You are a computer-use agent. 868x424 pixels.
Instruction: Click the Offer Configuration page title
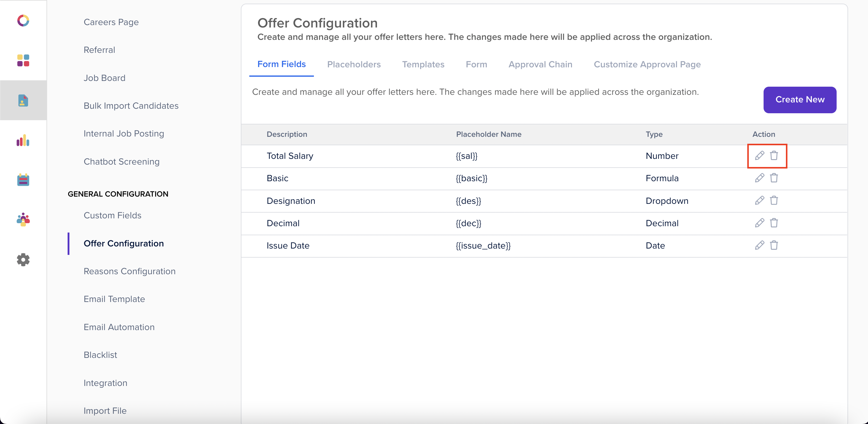coord(318,23)
